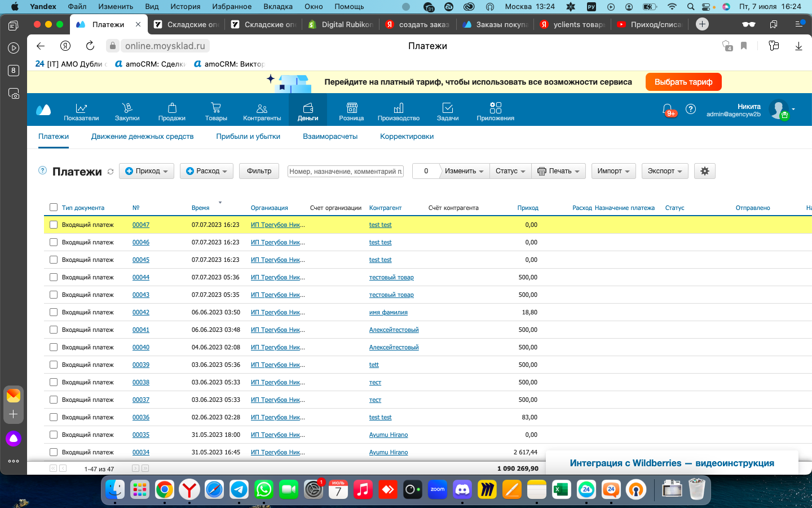Open the Приложения section
This screenshot has height=508, width=812.
(x=495, y=111)
